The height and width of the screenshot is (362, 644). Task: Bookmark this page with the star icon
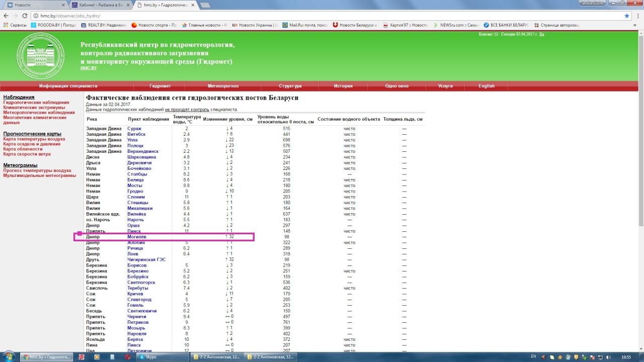(626, 16)
